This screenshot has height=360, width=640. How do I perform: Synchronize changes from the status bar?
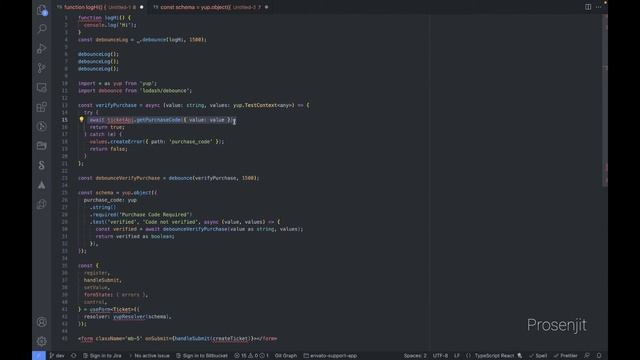point(73,356)
